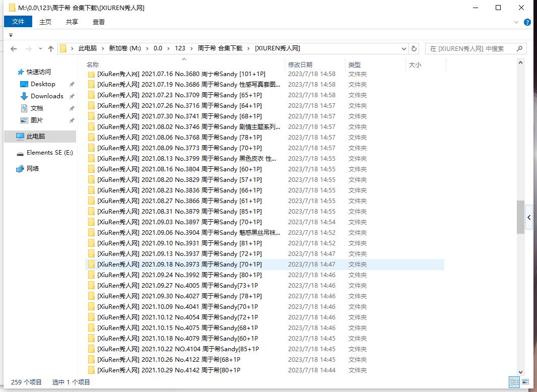537x392 pixels.
Task: Switch to the 查看 ribbon tab
Action: [99, 22]
